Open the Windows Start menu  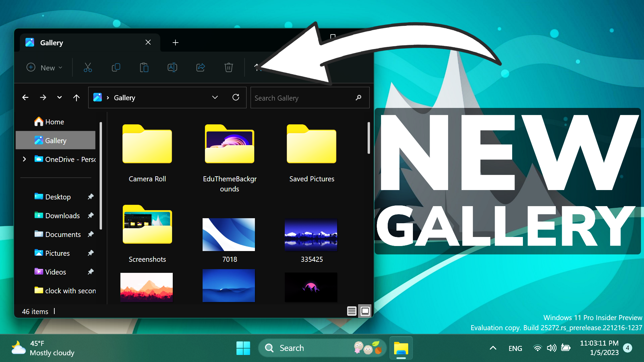pyautogui.click(x=244, y=348)
